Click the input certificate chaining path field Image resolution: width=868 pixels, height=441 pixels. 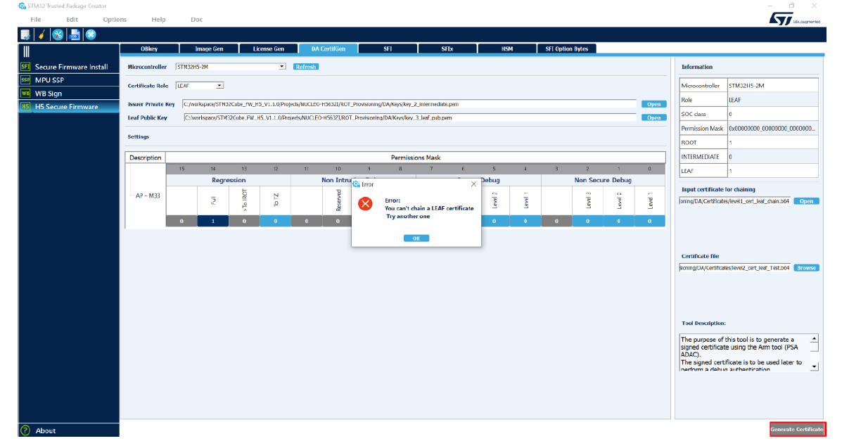coord(734,201)
